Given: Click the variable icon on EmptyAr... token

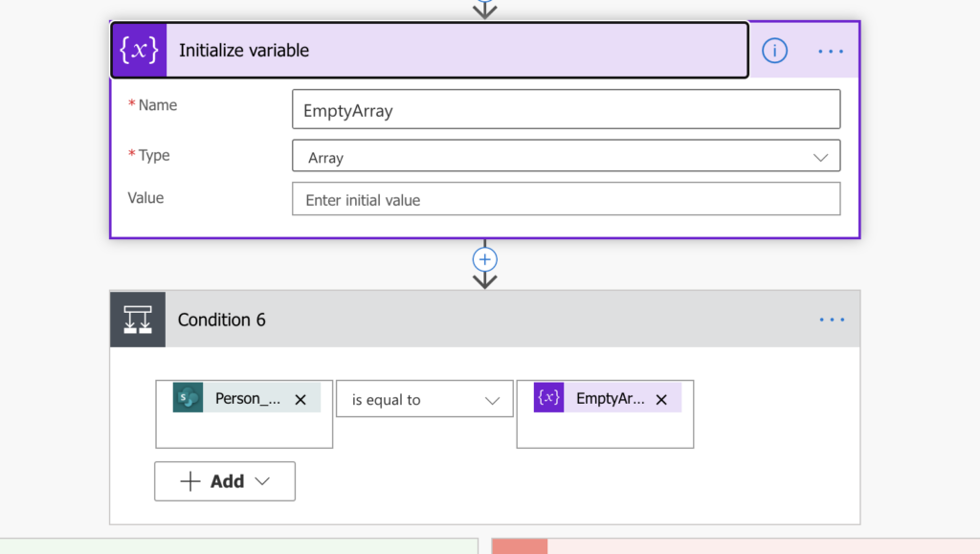Looking at the screenshot, I should (x=548, y=398).
